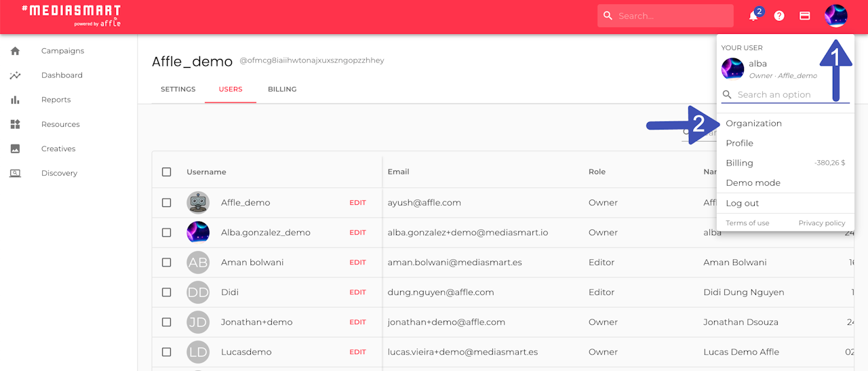Click the Mediasmart logo

[71, 16]
